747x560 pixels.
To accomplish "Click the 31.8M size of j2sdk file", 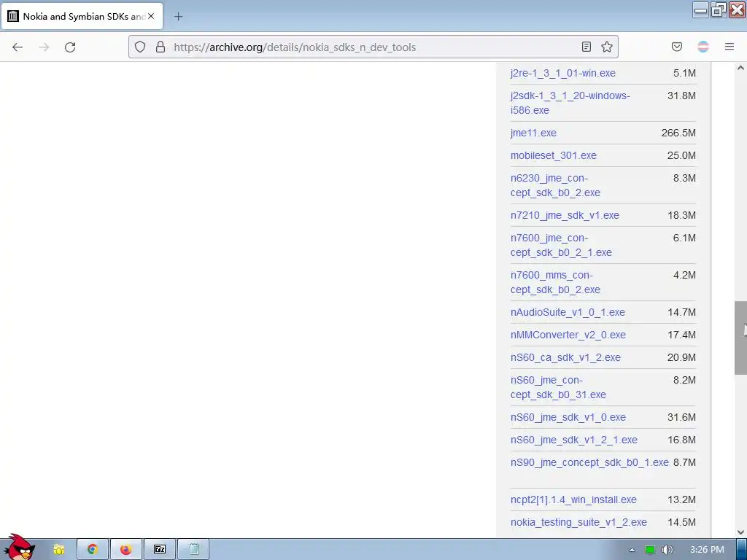I will (x=681, y=96).
